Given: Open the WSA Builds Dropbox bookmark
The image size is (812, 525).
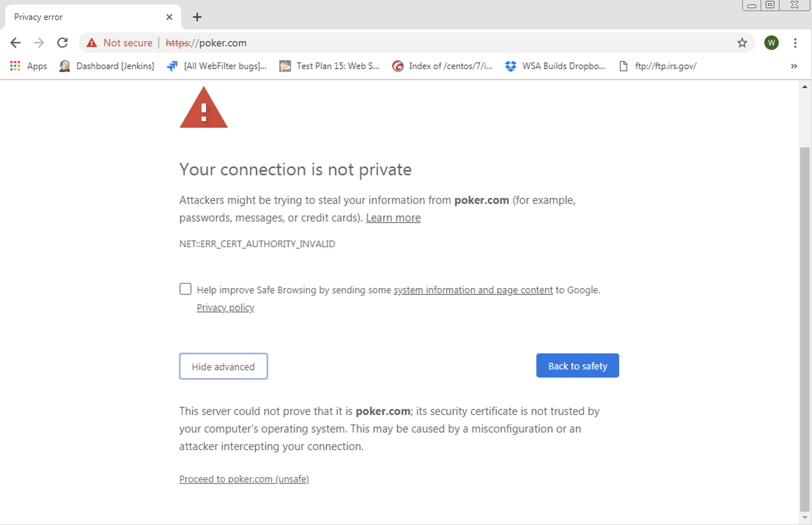Looking at the screenshot, I should (x=555, y=66).
